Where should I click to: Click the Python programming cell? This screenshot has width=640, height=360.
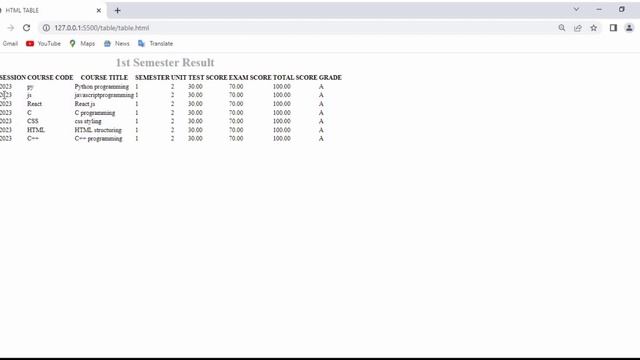pyautogui.click(x=102, y=87)
